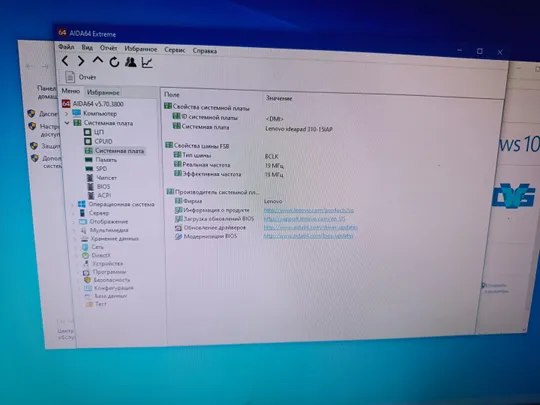Open the Справка menu
This screenshot has width=540, height=405.
point(205,51)
